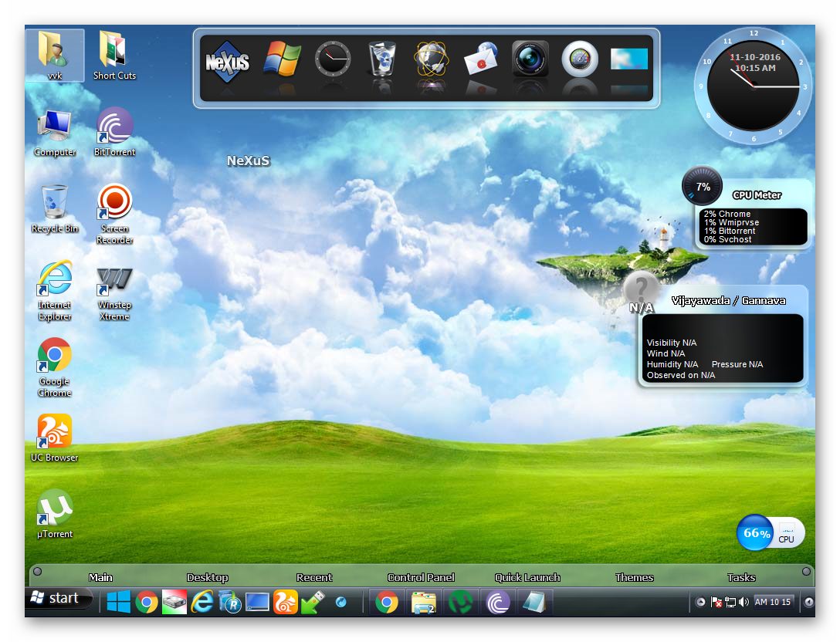Click the monitor screen quick launch icon
The image size is (840, 642).
pos(258,602)
